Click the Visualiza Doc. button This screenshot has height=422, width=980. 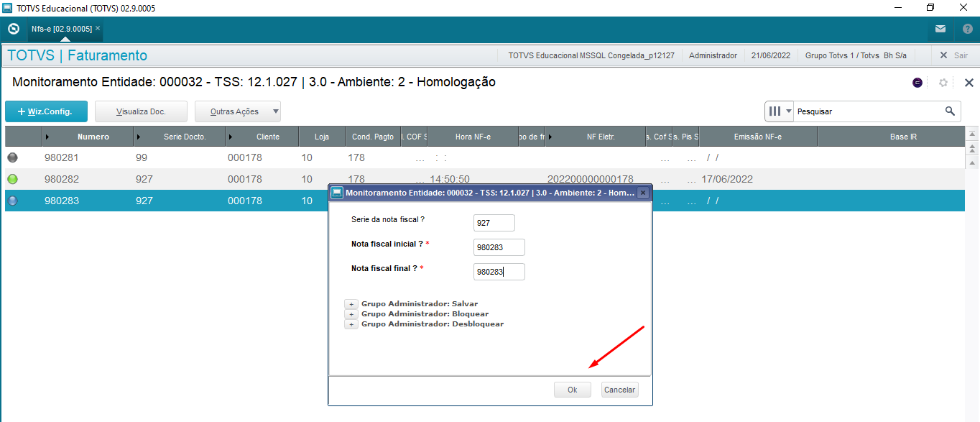[141, 111]
